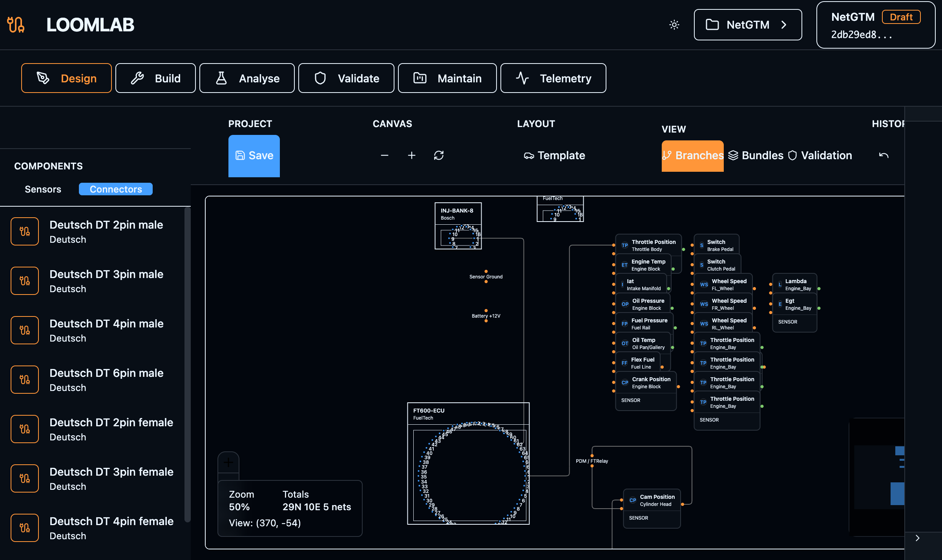Toggle the Validation view overlay
Image resolution: width=942 pixels, height=560 pixels.
click(x=820, y=155)
